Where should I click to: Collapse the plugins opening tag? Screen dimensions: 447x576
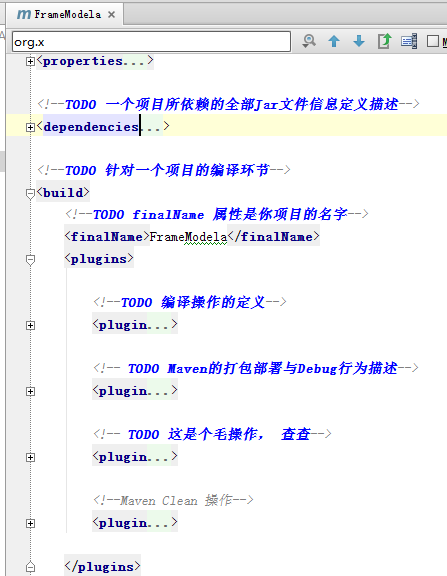coord(30,260)
